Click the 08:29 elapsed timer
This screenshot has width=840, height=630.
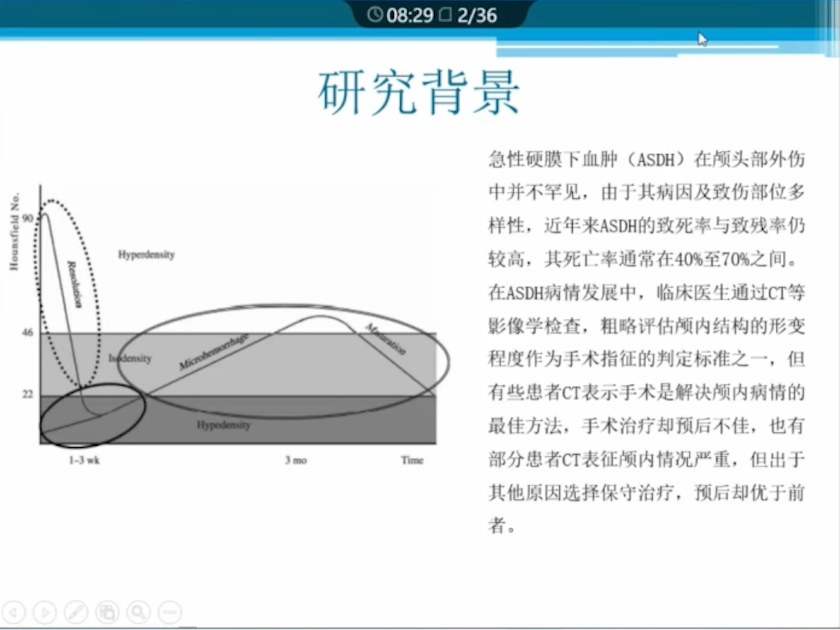point(409,15)
